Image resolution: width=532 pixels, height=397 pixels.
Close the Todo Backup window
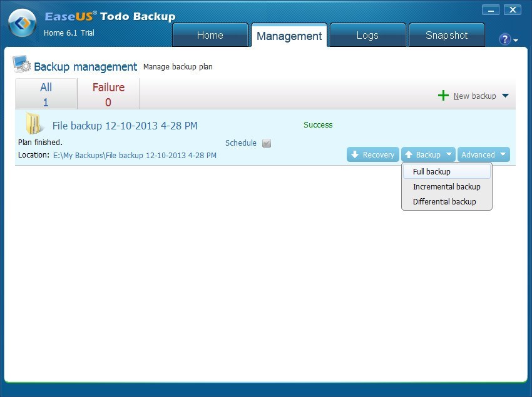point(513,10)
